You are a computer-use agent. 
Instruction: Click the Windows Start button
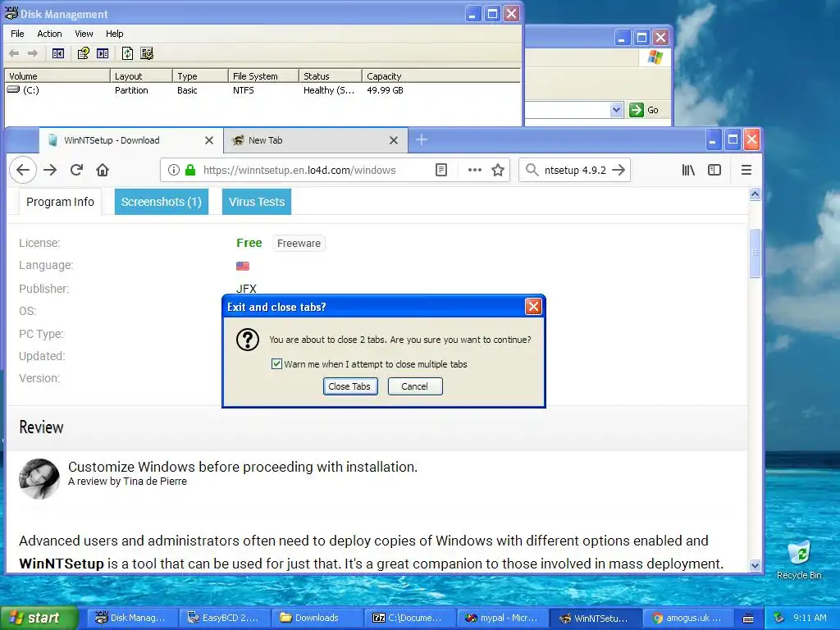(39, 618)
